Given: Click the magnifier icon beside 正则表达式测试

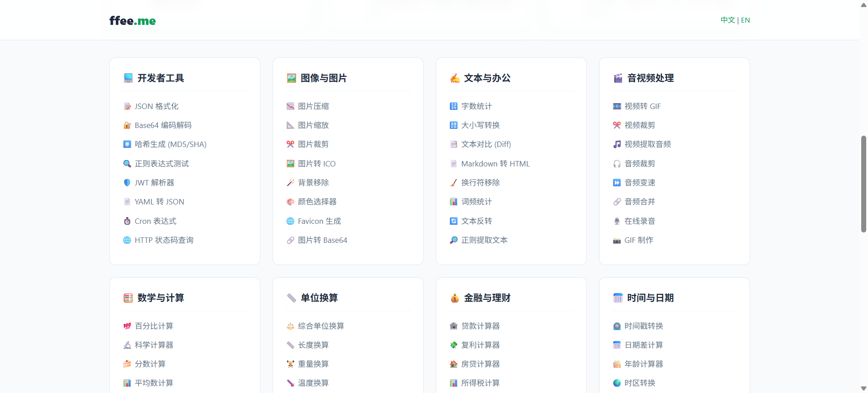Looking at the screenshot, I should click(127, 164).
